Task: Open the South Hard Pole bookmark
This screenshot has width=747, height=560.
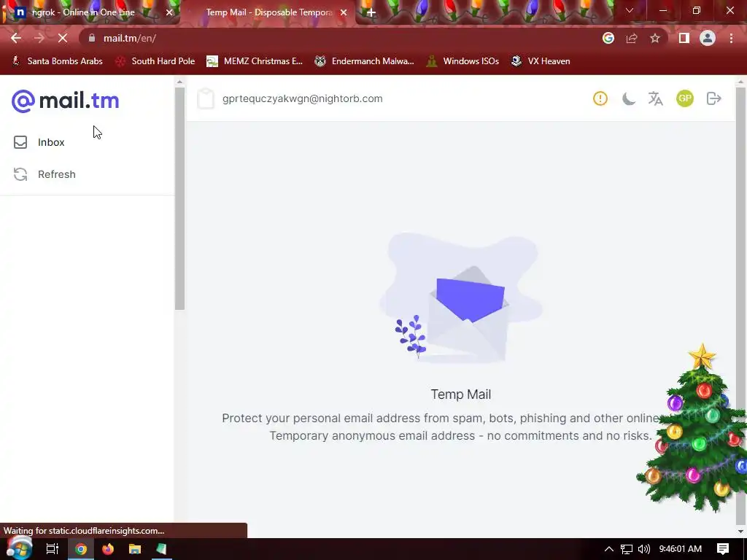Action: click(155, 61)
